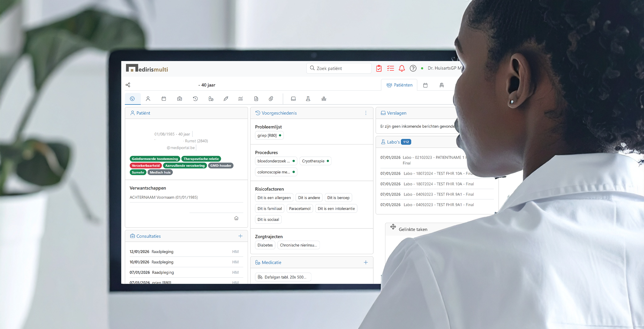The image size is (644, 329).
Task: Open the red task checklist icon
Action: click(x=390, y=68)
